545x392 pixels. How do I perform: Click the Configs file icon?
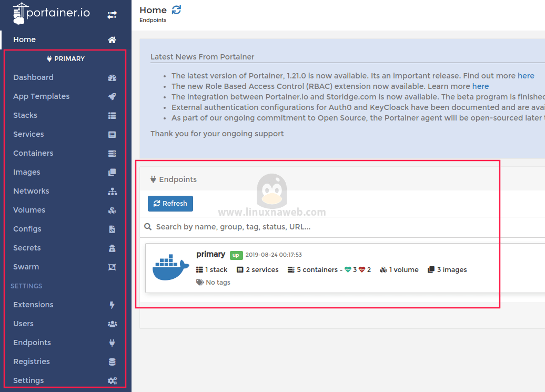(112, 229)
